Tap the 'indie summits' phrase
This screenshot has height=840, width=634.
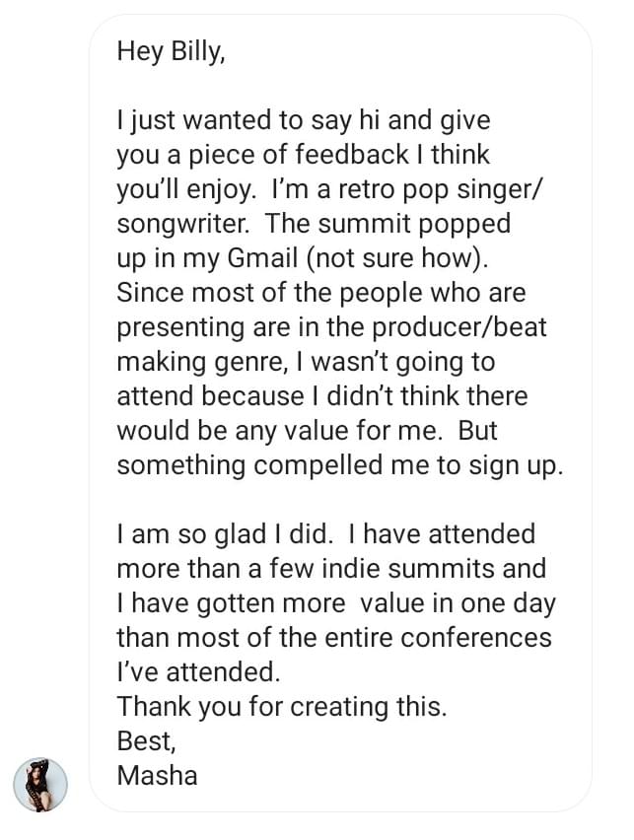coord(409,569)
